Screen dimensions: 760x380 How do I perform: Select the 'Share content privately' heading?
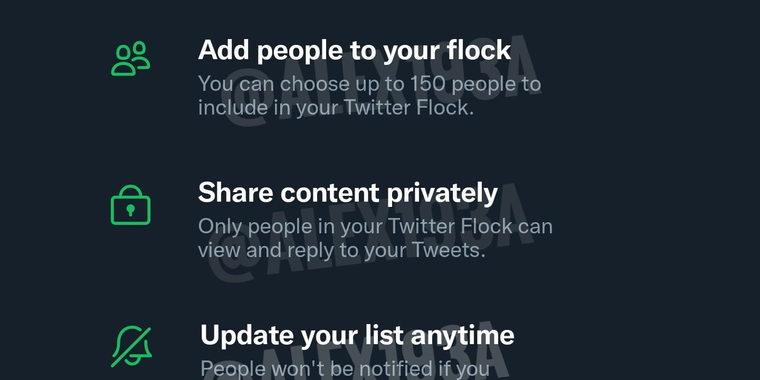click(348, 193)
